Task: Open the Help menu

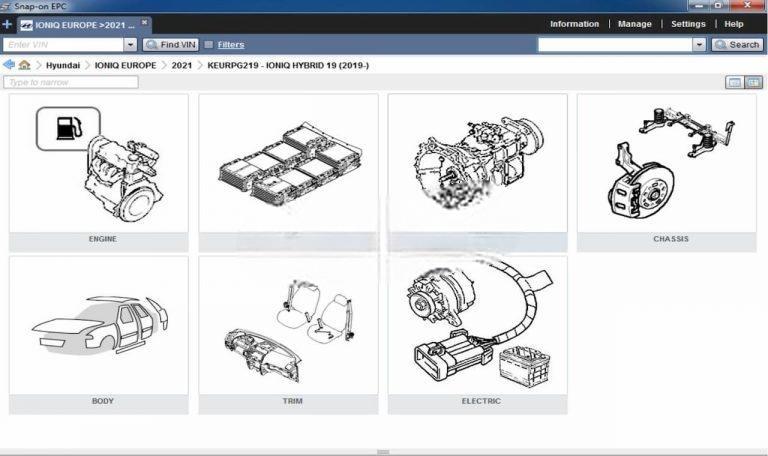Action: pos(733,24)
